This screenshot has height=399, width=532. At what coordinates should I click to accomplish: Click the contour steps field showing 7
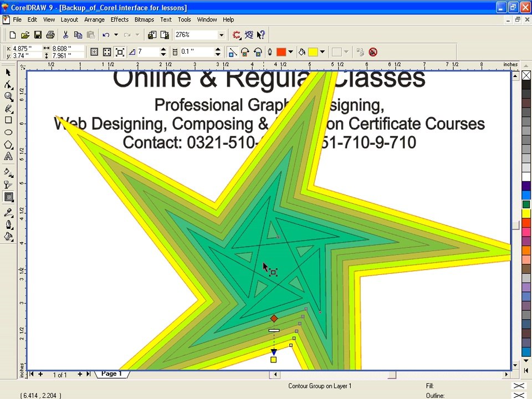tap(147, 52)
